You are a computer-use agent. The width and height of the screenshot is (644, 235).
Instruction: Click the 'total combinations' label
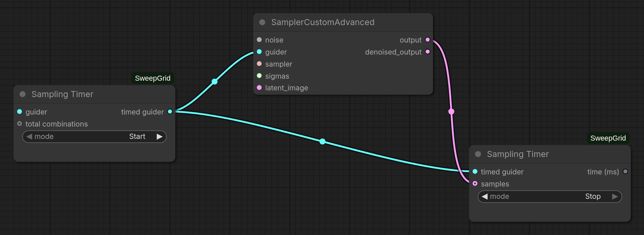point(57,124)
